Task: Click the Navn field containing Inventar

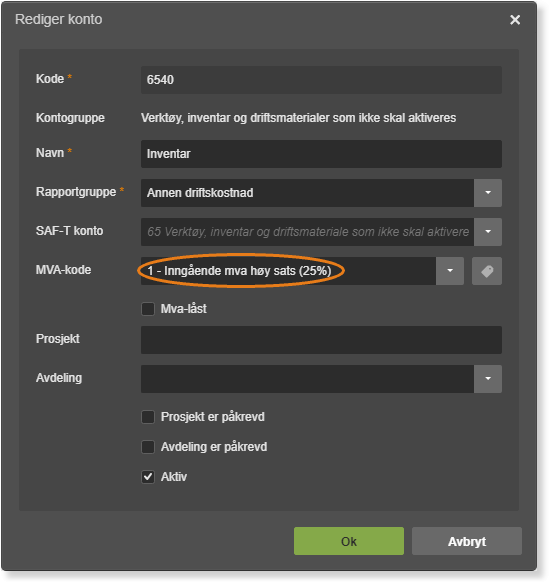Action: [321, 154]
